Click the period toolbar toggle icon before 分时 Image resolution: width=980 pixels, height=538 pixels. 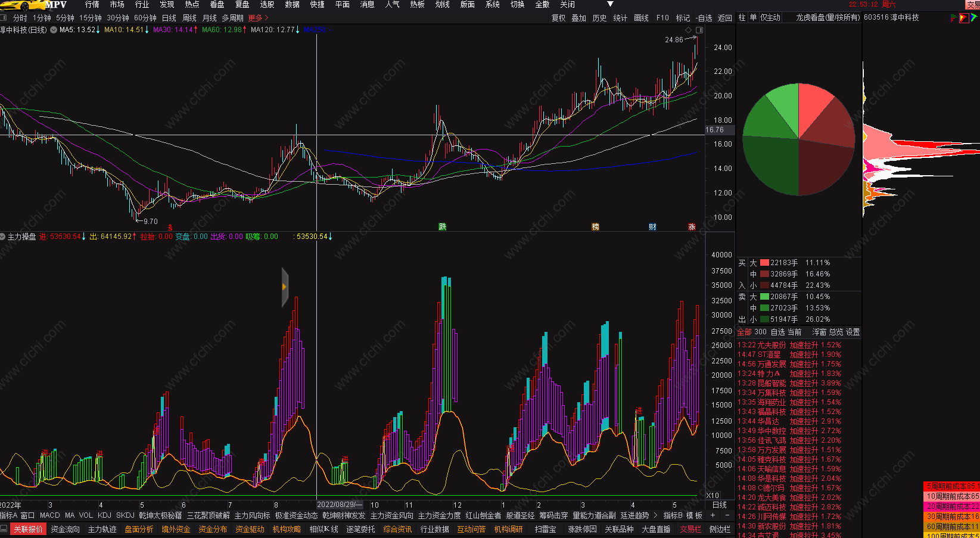tap(4, 18)
